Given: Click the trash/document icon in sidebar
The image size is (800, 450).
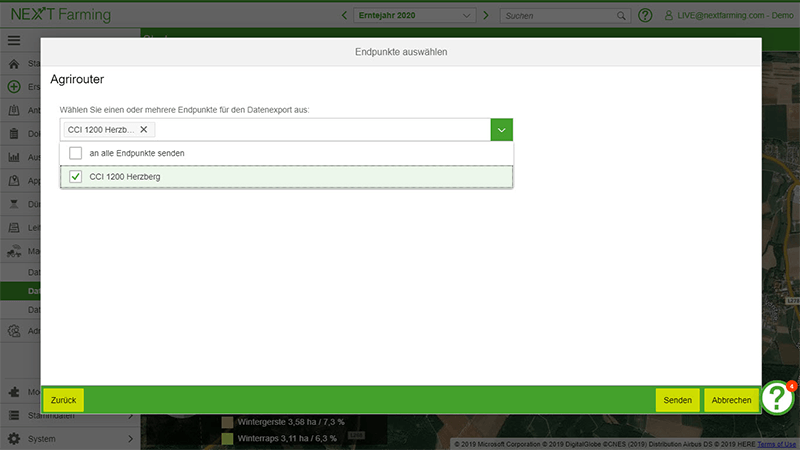Looking at the screenshot, I should (14, 134).
